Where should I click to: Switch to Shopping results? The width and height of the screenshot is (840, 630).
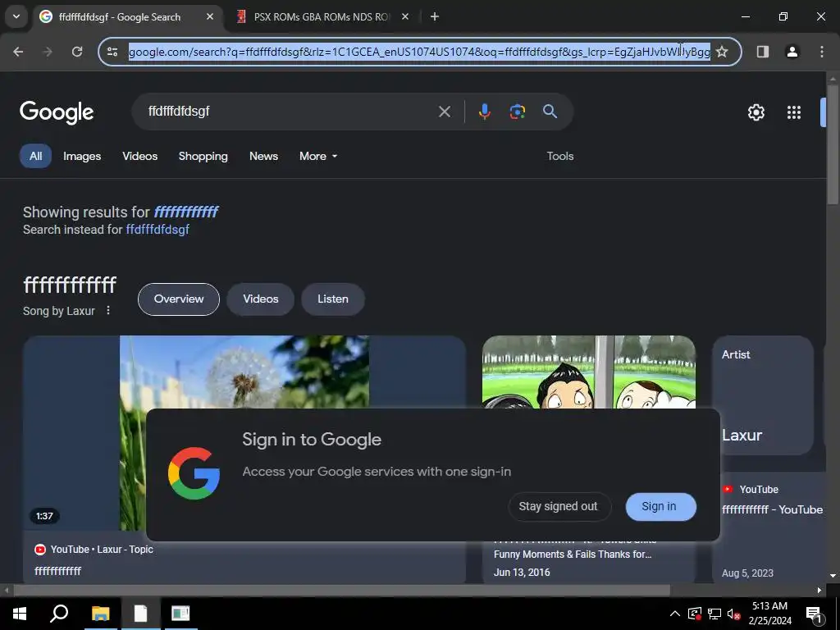tap(203, 156)
